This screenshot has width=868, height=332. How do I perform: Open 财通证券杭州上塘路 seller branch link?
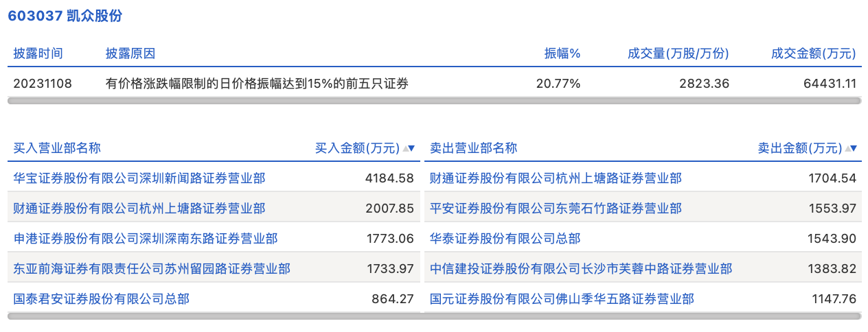[556, 178]
